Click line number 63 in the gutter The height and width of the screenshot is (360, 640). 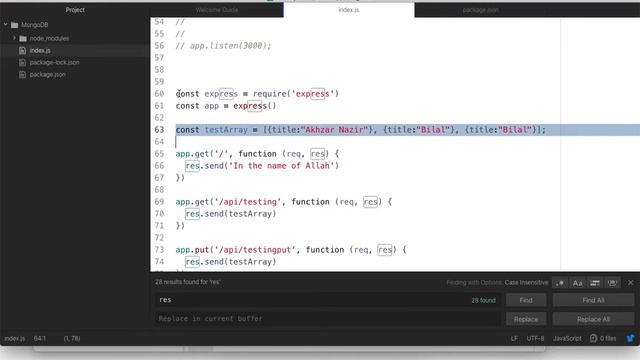point(159,130)
